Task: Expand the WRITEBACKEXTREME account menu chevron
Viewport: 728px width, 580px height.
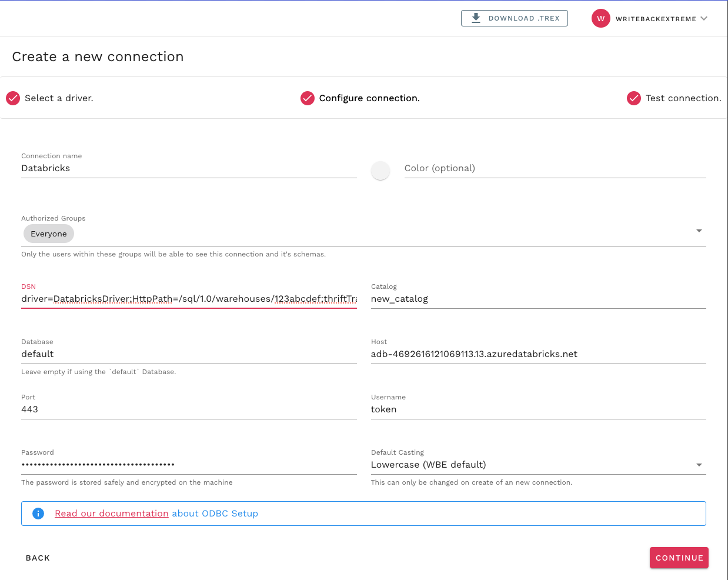Action: pyautogui.click(x=704, y=18)
